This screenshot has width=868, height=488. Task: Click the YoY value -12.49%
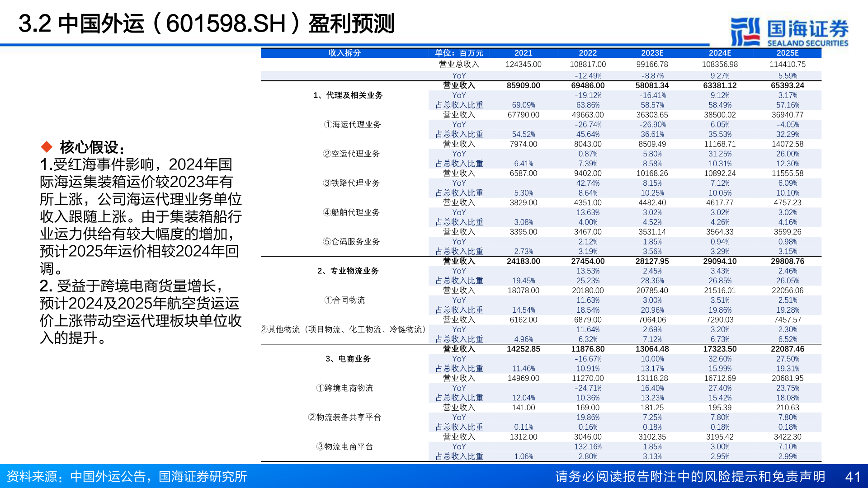coord(588,76)
